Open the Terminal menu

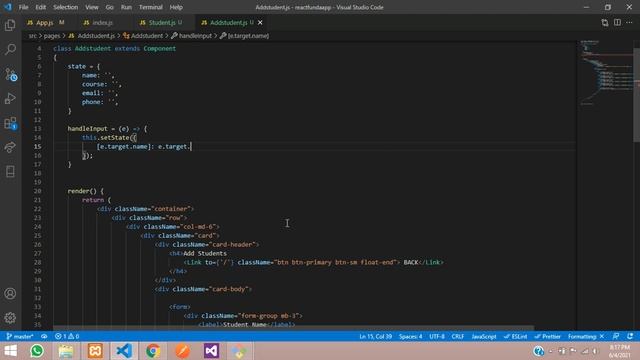tap(151, 7)
